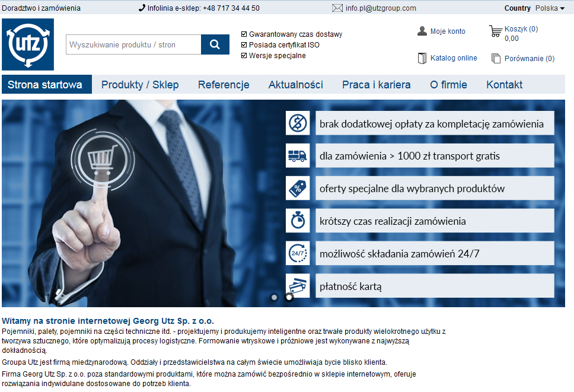Focus the product search input field
574x392 pixels.
(x=133, y=44)
